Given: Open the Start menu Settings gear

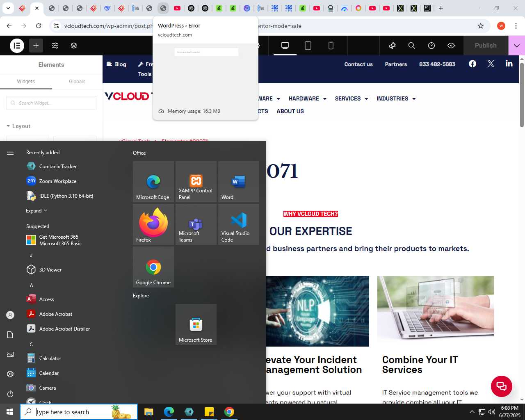Looking at the screenshot, I should (x=10, y=374).
